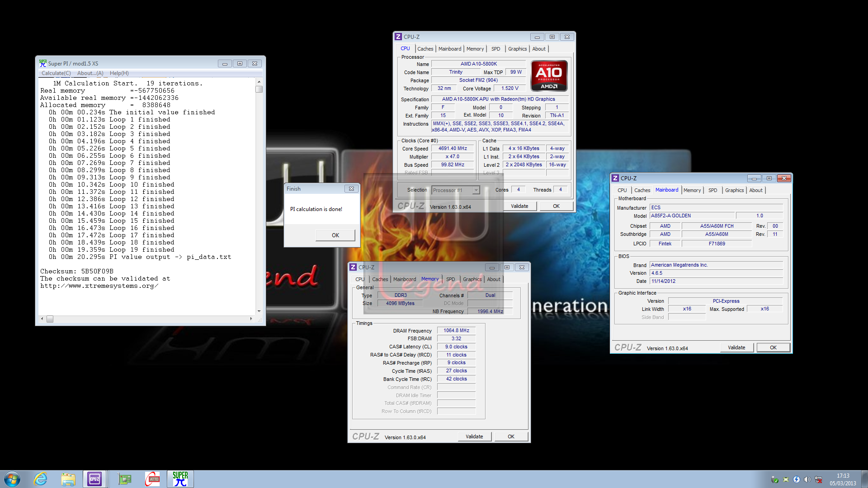Select About tab in Memory CPU-Z window
Image resolution: width=868 pixels, height=488 pixels.
click(x=494, y=279)
